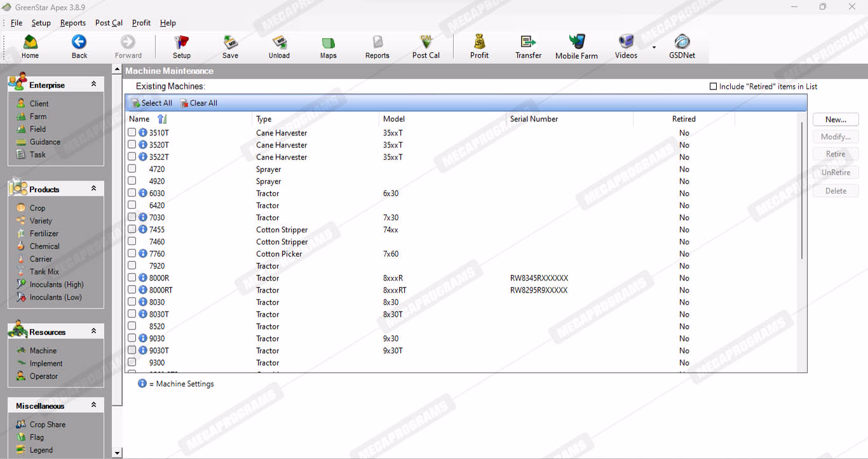Click Select All in the list toolbar
The height and width of the screenshot is (459, 868).
(152, 103)
